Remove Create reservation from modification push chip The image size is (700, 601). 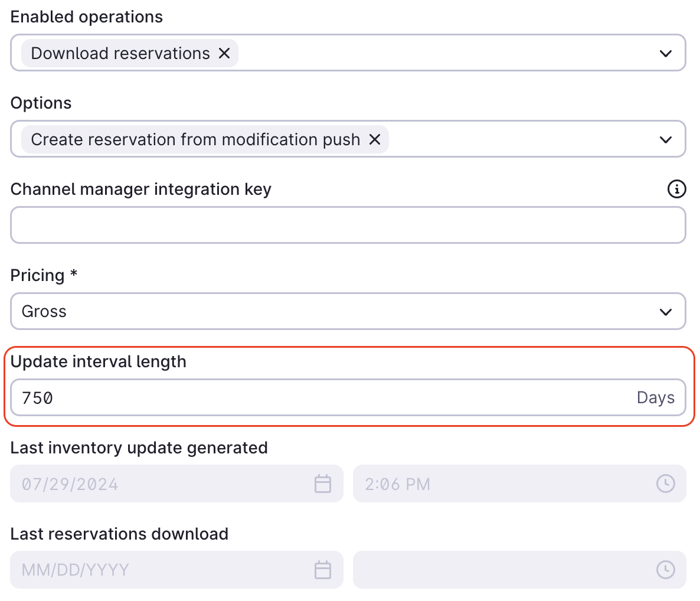click(x=375, y=140)
